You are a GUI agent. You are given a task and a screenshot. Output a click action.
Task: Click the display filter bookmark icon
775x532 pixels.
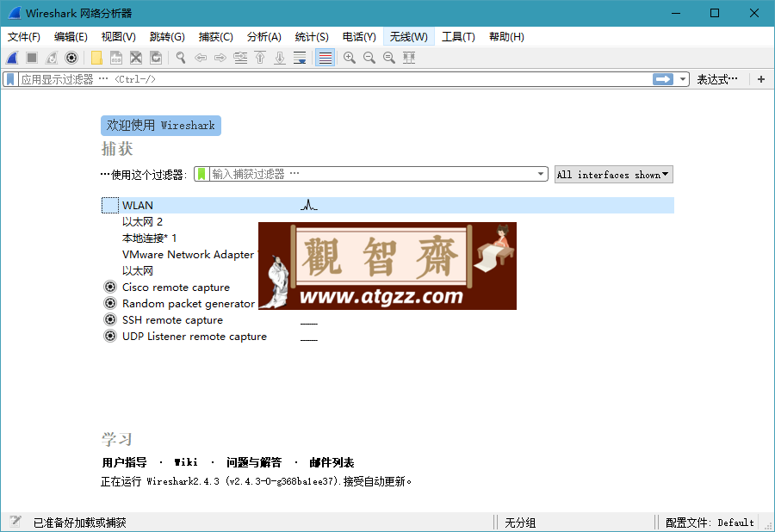tap(10, 79)
